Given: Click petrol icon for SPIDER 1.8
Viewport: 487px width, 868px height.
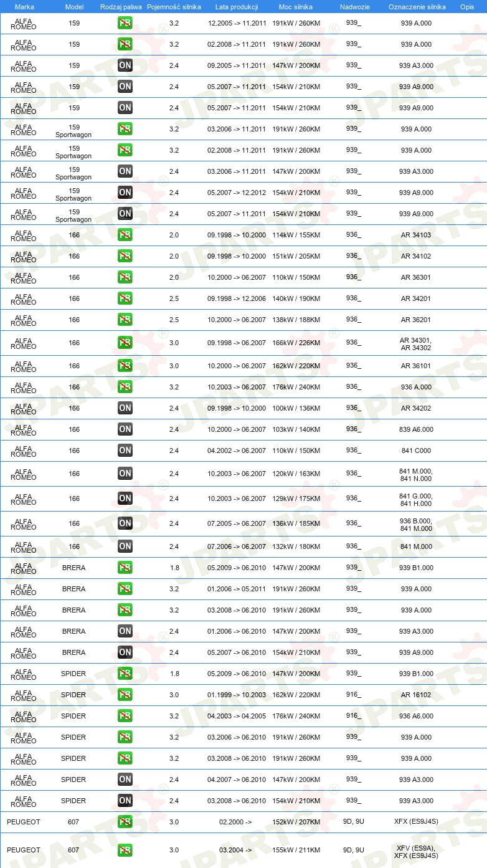Looking at the screenshot, I should (x=125, y=674).
